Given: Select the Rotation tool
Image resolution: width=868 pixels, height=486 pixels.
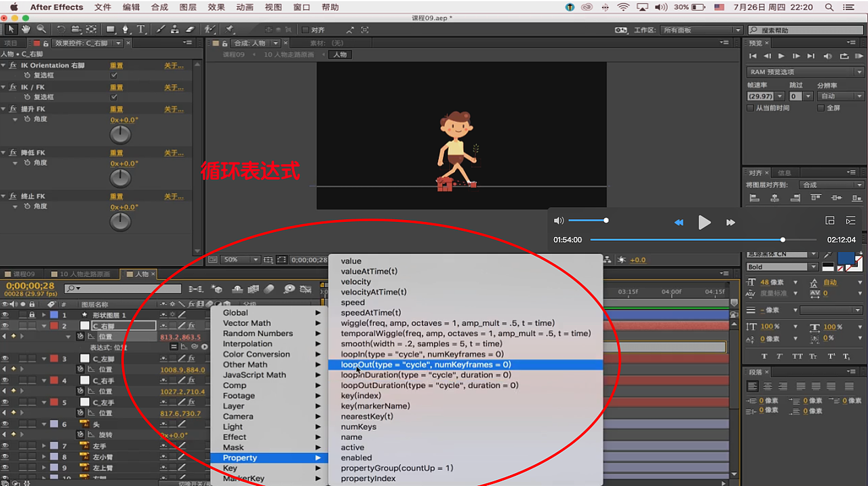Looking at the screenshot, I should tap(61, 30).
